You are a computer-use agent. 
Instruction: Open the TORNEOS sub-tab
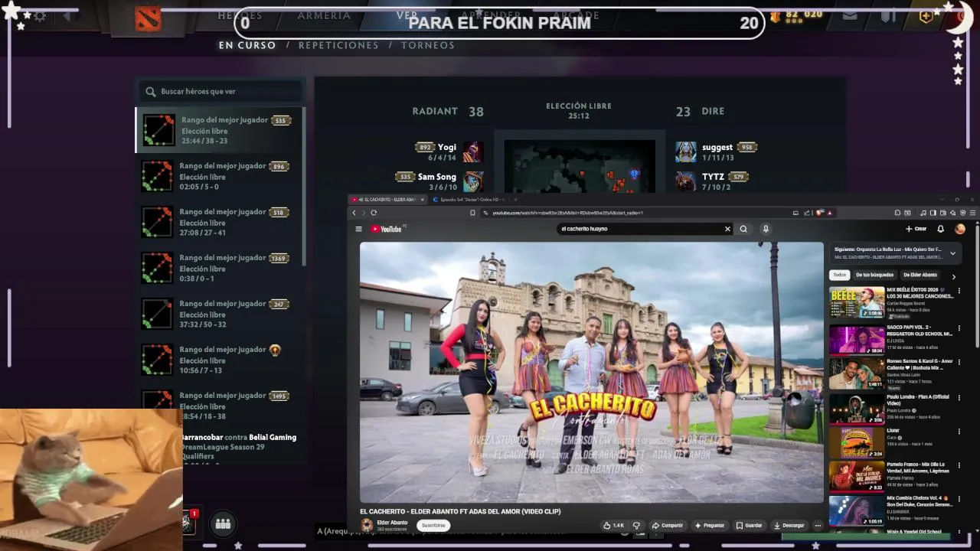(x=428, y=45)
